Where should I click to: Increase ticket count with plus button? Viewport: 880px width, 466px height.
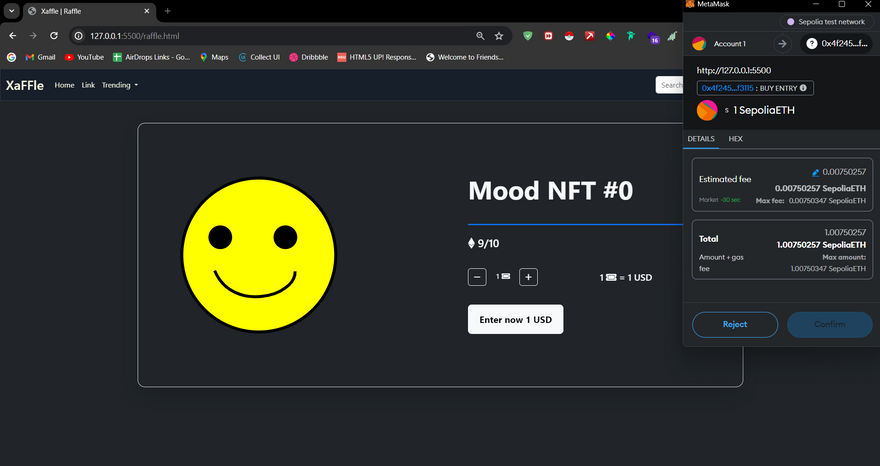(529, 277)
